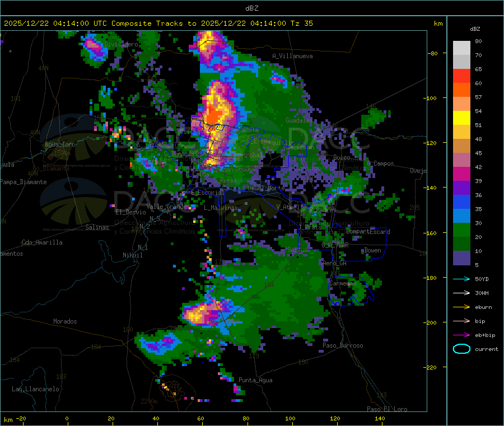Viewport: 504px width, 426px height.
Task: Click the El_Desvio place label
Action: click(131, 212)
